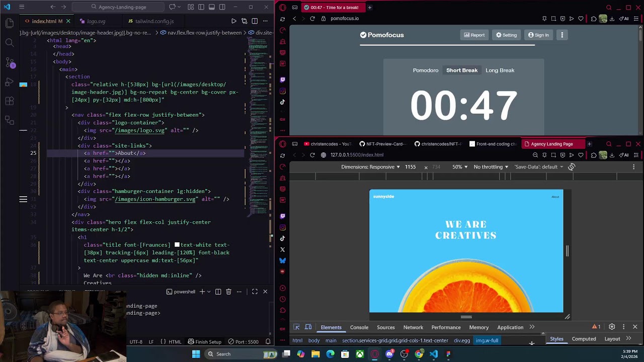Expand terminal launch profile dropdown arrow
This screenshot has height=362, width=644.
(208, 292)
